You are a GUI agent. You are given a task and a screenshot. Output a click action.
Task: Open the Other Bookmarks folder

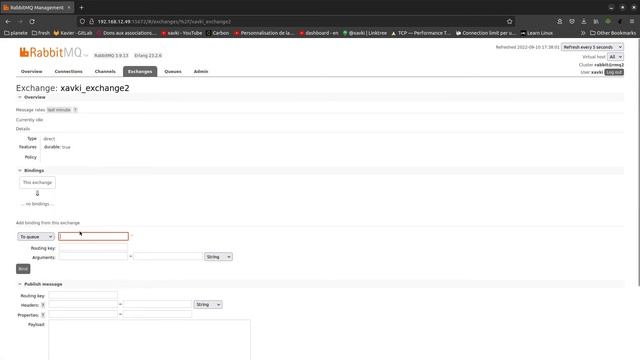click(613, 33)
